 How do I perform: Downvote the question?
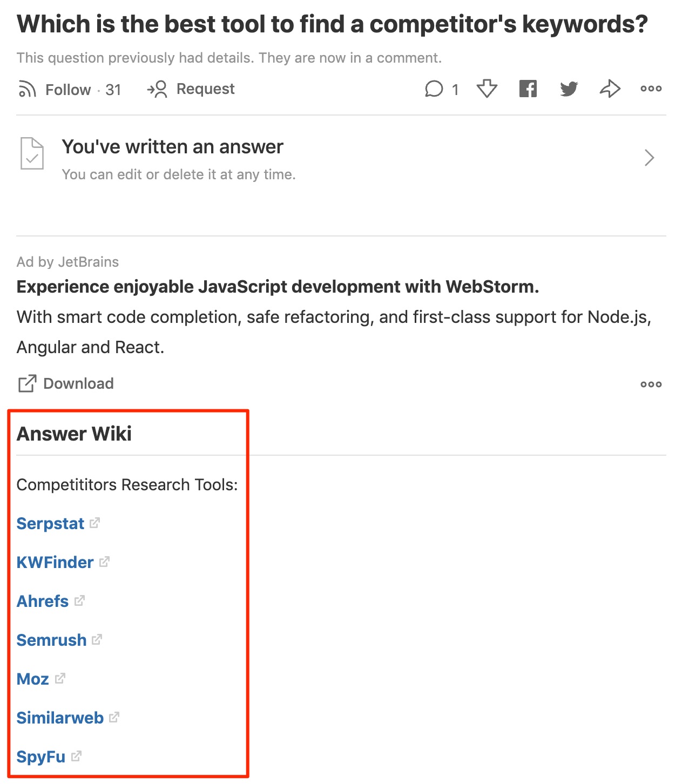coord(485,89)
